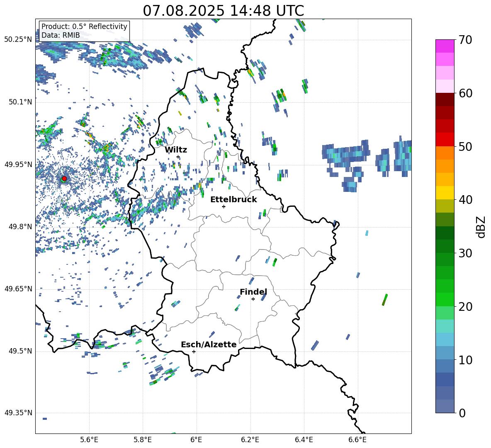Click the Findel city label

pos(253,292)
